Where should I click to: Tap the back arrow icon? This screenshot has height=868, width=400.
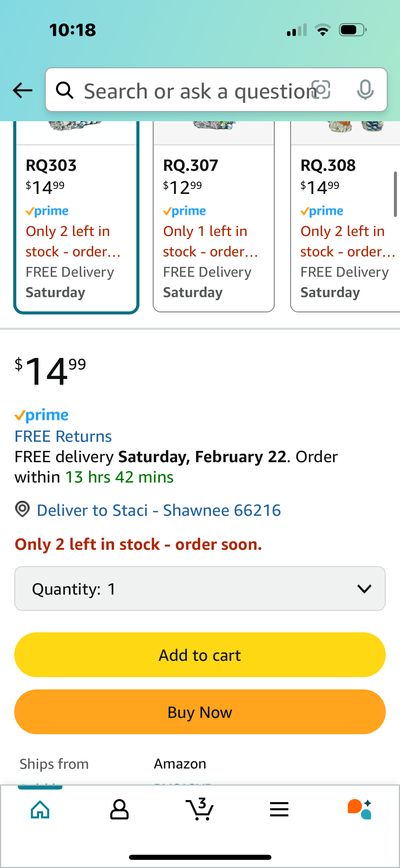pyautogui.click(x=22, y=90)
